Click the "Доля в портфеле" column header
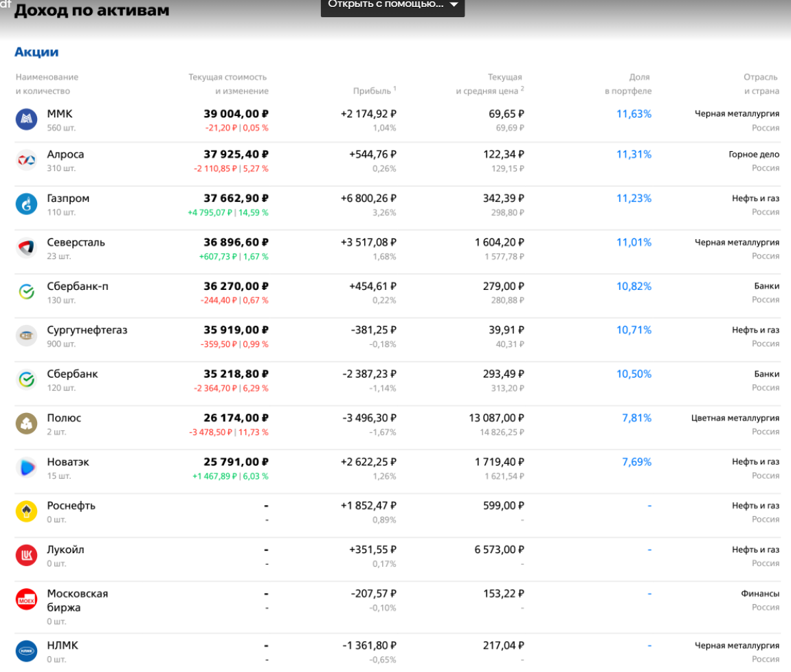 click(x=629, y=84)
